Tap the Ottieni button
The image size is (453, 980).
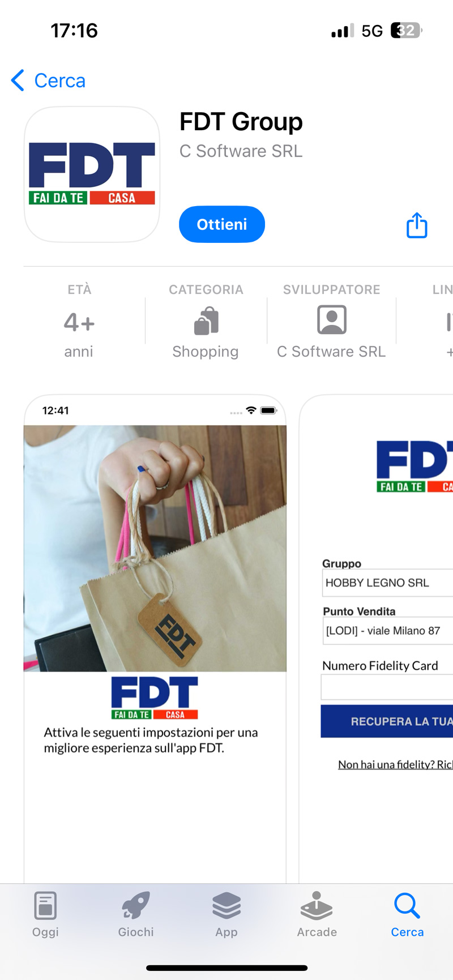[222, 224]
